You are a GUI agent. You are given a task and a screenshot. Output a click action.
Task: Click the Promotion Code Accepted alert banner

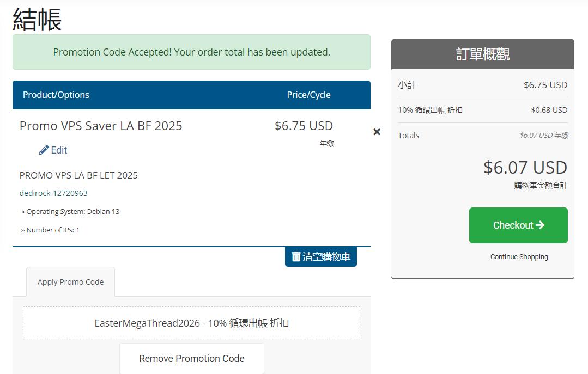[x=191, y=52]
